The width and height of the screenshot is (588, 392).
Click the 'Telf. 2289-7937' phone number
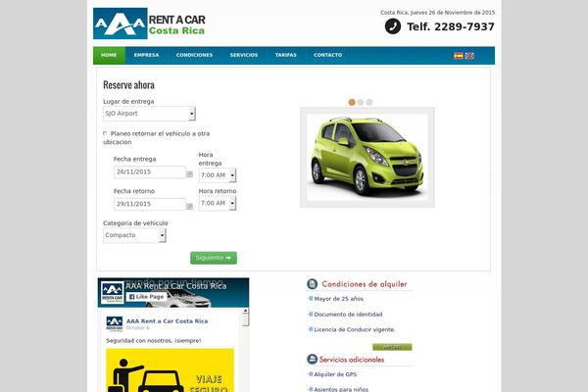[451, 27]
